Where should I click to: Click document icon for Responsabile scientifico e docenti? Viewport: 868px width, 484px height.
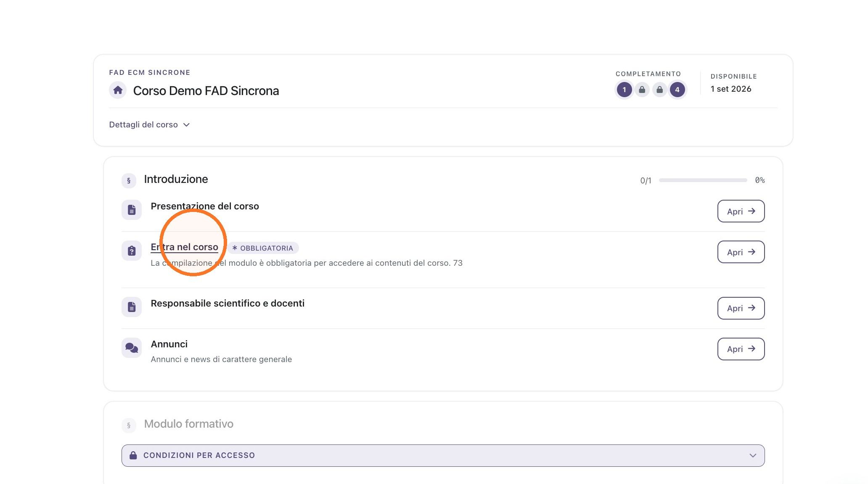(132, 307)
